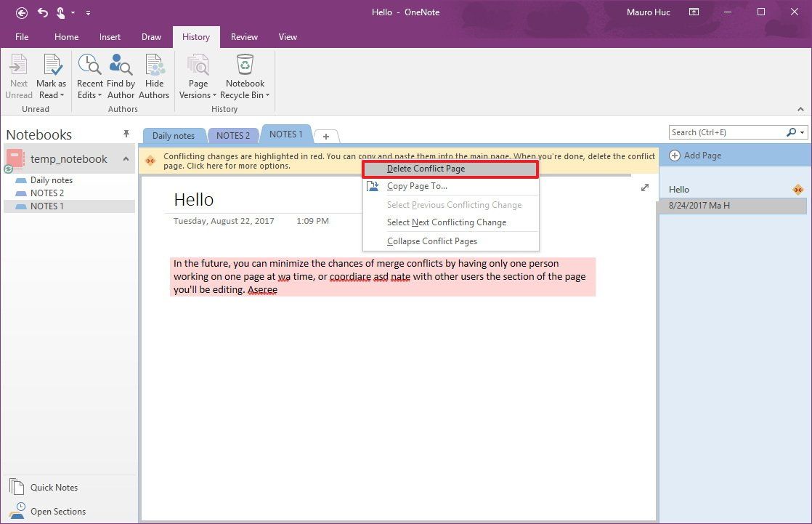
Task: Open the Notebook Recycle Bin dropdown arrow
Action: pos(266,95)
